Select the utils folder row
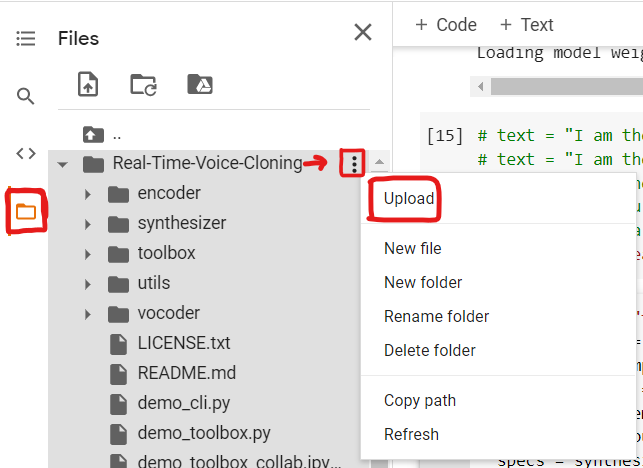Image resolution: width=643 pixels, height=468 pixels. coord(204,283)
